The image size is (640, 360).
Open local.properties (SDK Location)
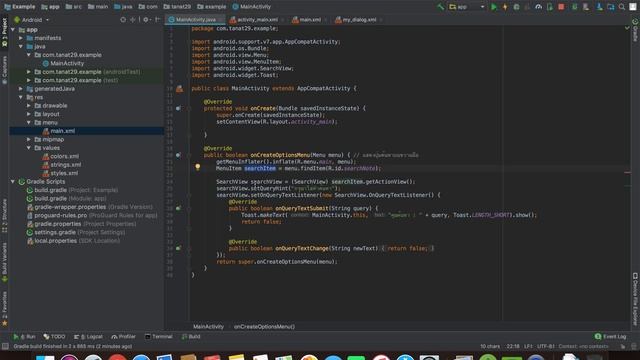tap(73, 241)
